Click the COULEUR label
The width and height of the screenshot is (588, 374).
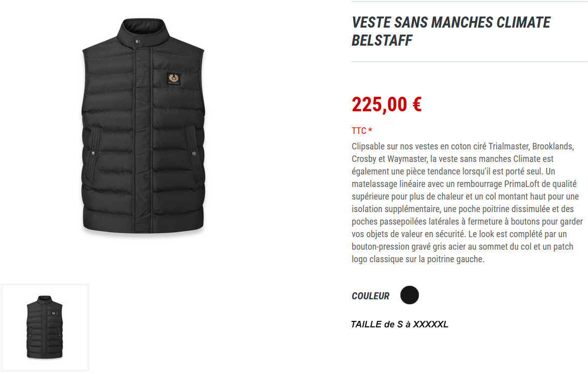(370, 296)
